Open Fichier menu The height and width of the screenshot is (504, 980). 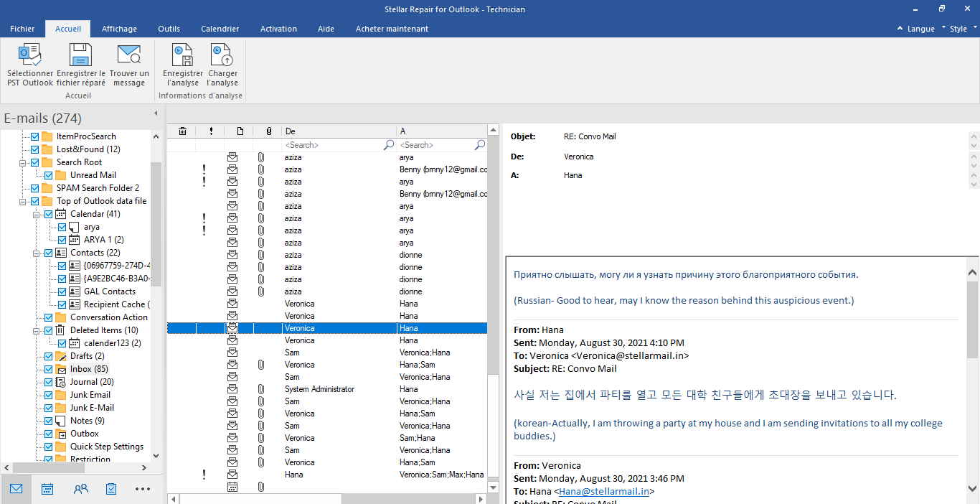point(22,29)
